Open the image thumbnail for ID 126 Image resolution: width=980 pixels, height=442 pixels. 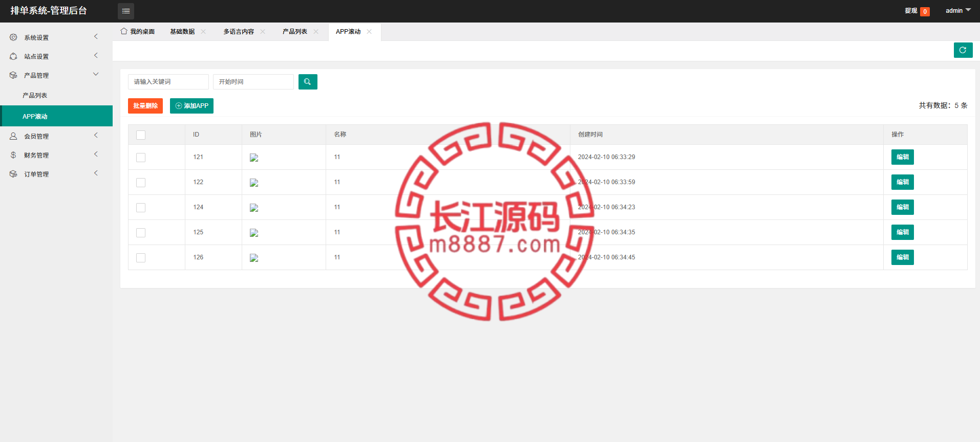254,258
